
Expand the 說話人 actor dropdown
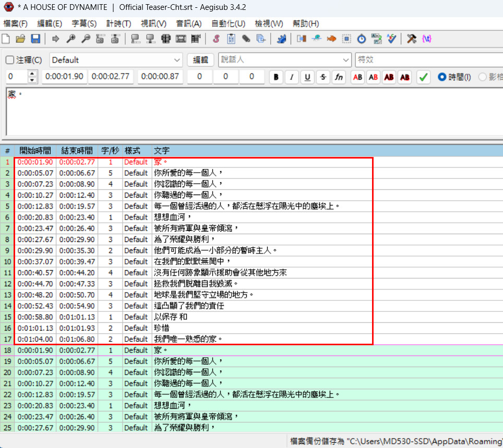point(346,60)
